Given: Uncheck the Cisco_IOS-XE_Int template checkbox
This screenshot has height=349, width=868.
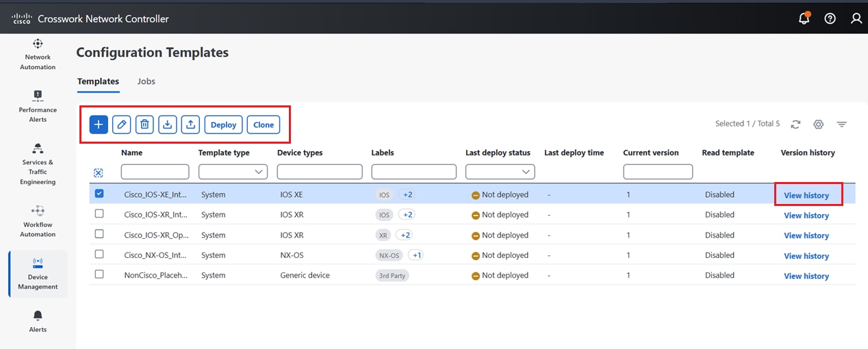Looking at the screenshot, I should coord(99,194).
